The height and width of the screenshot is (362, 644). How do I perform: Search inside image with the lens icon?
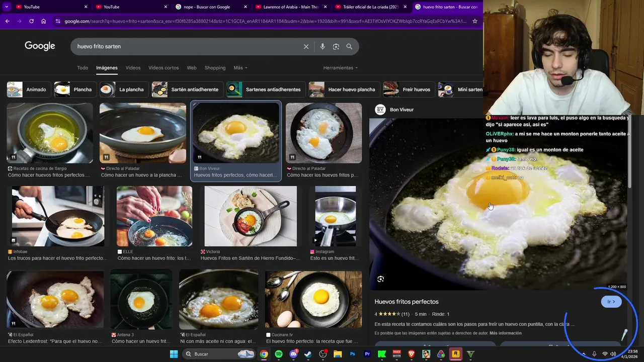point(380,279)
